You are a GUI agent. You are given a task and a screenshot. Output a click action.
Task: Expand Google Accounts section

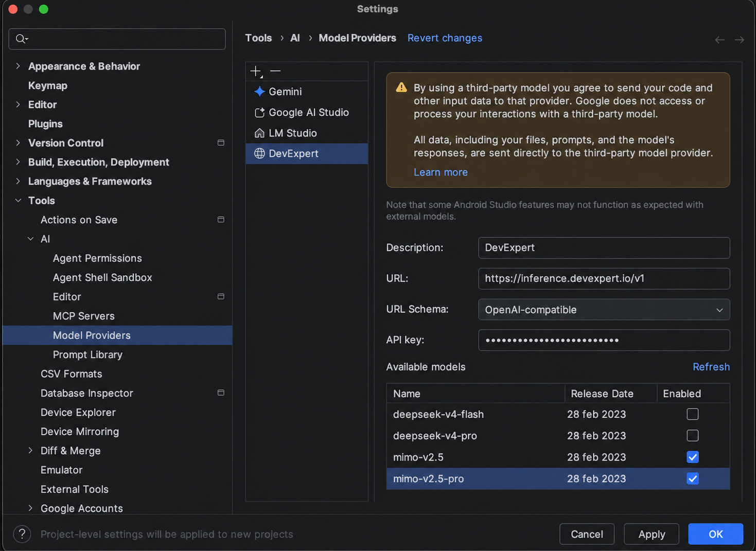click(30, 508)
